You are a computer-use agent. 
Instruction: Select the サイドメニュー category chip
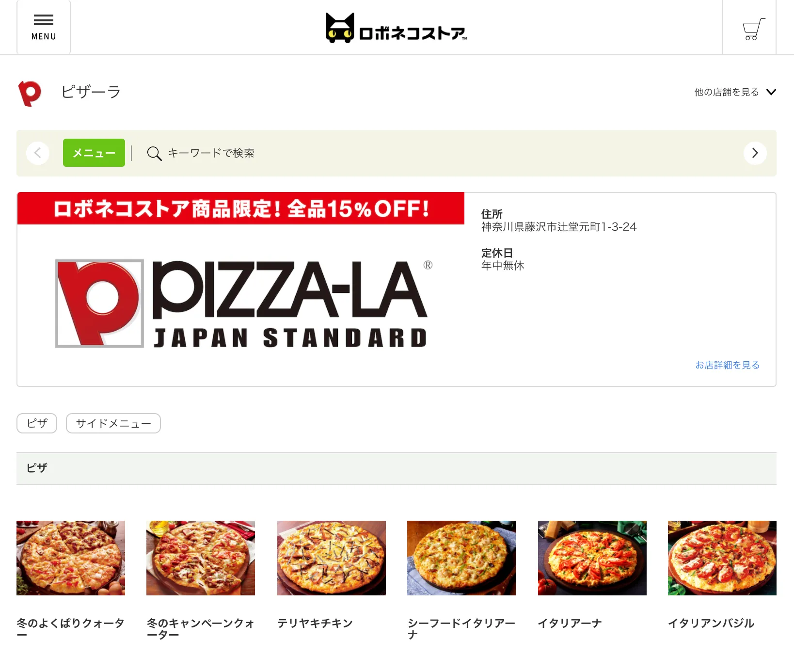(113, 423)
